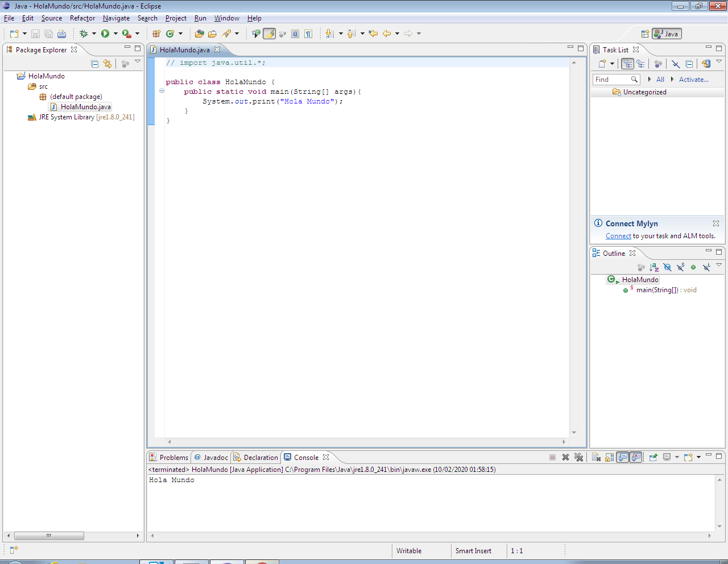
Task: Toggle Show Whitespace Characters pilcrow button
Action: pyautogui.click(x=308, y=34)
